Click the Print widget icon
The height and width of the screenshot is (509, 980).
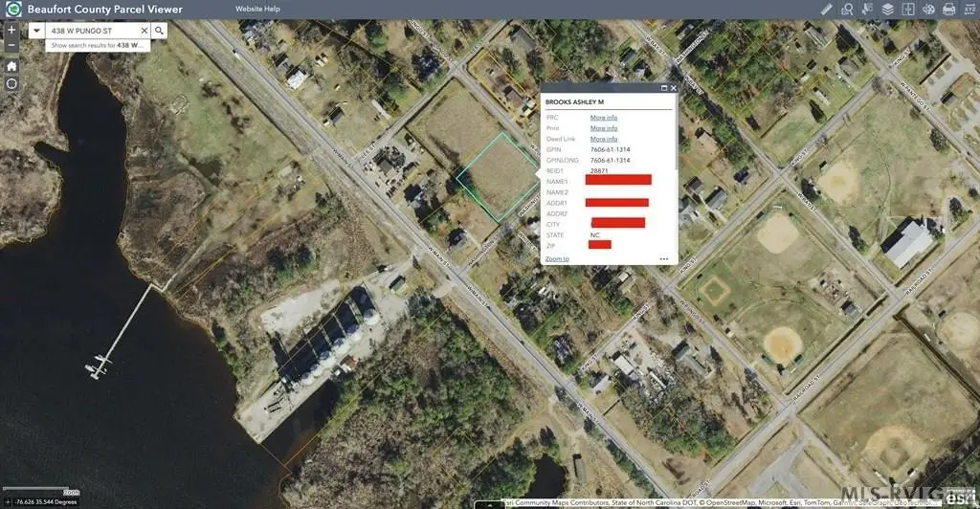coord(948,9)
